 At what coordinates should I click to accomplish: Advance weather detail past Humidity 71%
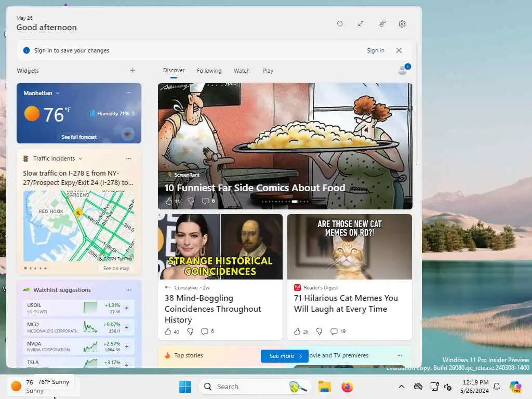tap(134, 114)
